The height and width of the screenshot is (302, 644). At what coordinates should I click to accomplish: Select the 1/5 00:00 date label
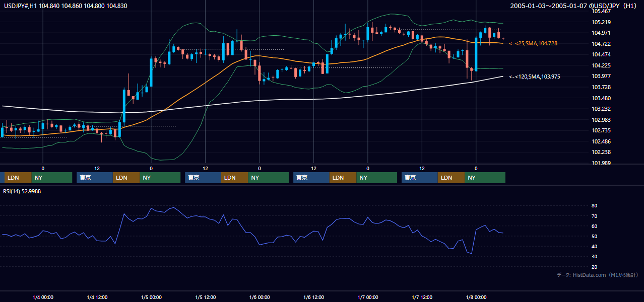coord(151,297)
